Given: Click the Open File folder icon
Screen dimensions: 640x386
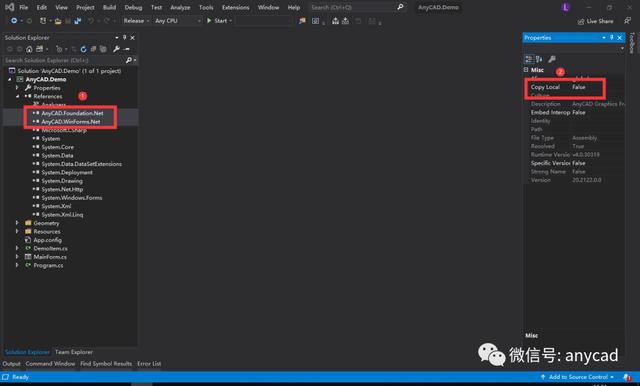Looking at the screenshot, I should point(58,20).
